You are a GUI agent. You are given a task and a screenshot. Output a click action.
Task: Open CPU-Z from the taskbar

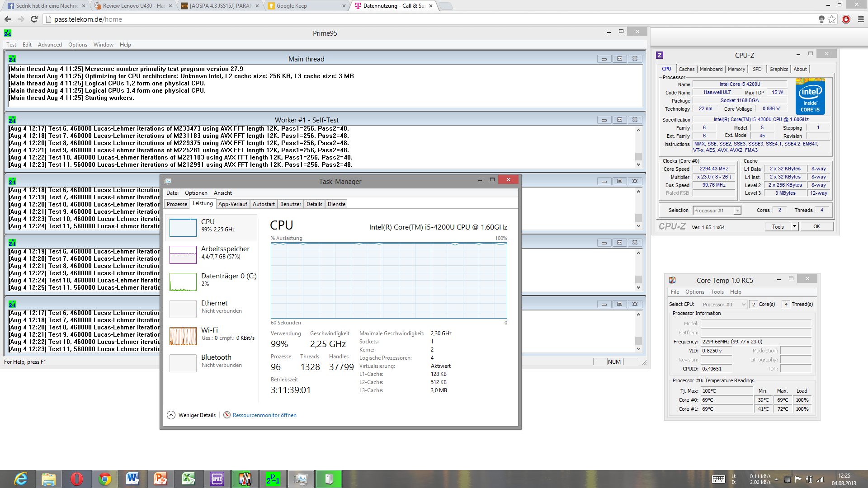217,479
